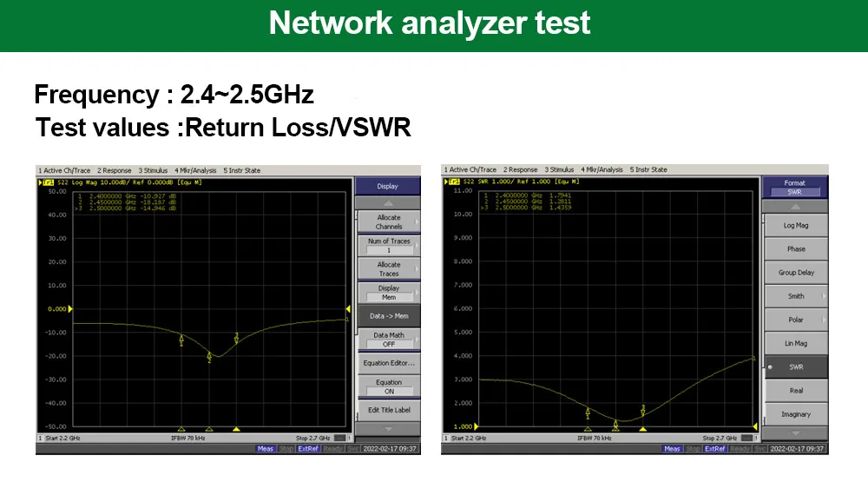Expand the Allocate Channels submenu

point(388,222)
